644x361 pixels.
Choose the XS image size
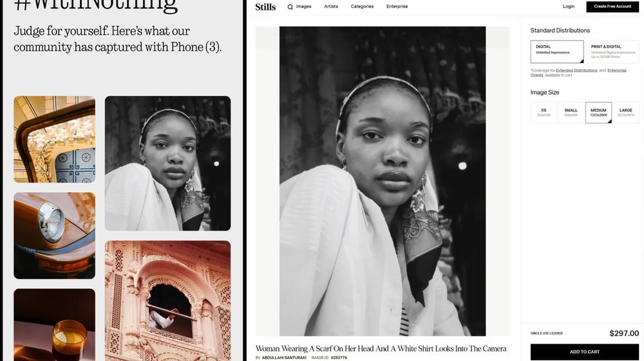[544, 113]
